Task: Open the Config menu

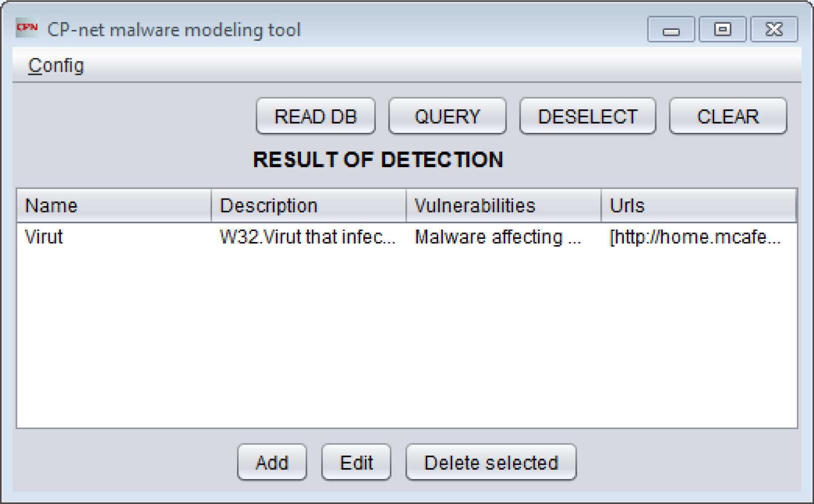Action: coord(56,65)
